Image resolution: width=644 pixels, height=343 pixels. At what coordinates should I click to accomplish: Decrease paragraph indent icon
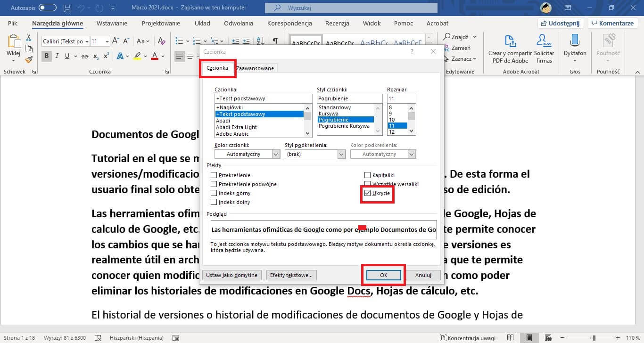[235, 41]
